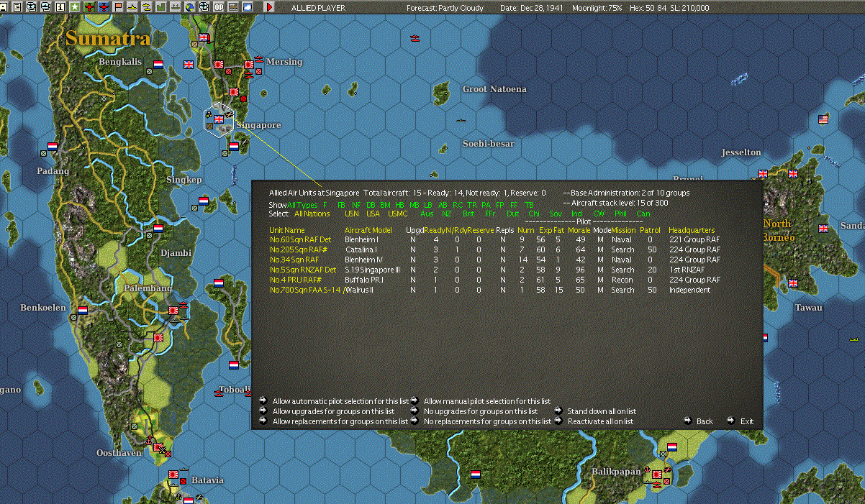Viewport: 865px width, 504px height.
Task: Sort list by Ready column header
Action: tap(434, 230)
